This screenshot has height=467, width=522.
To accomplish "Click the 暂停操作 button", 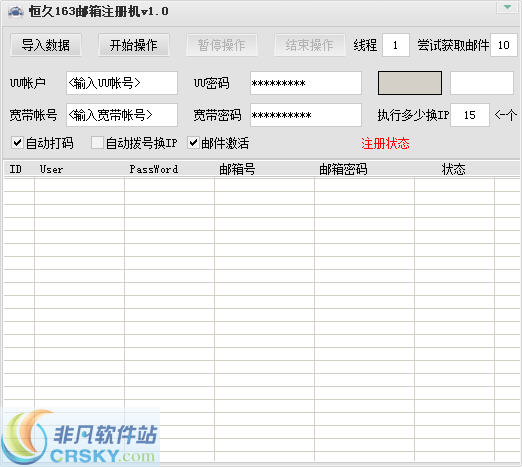I will [222, 45].
